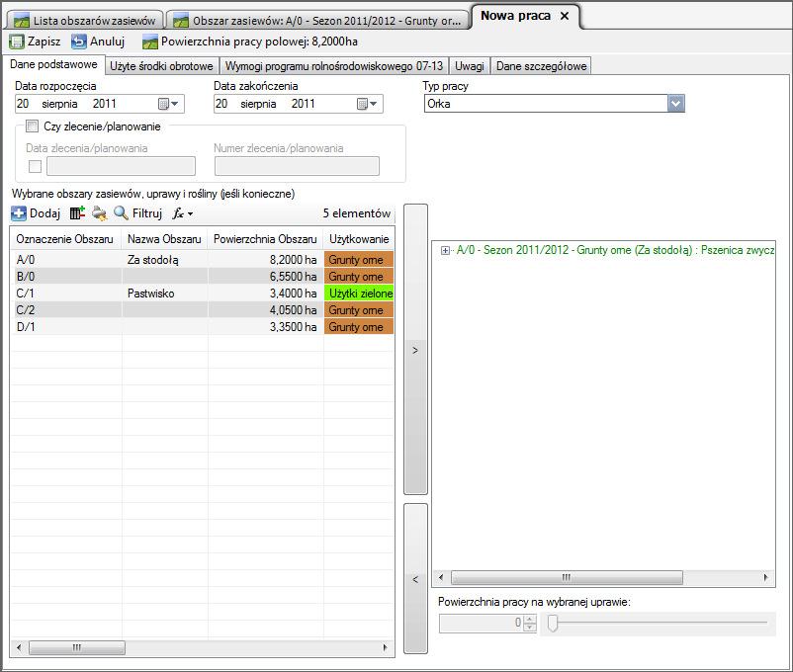Select row C/1 in the grid
Image resolution: width=793 pixels, height=672 pixels.
[x=203, y=294]
